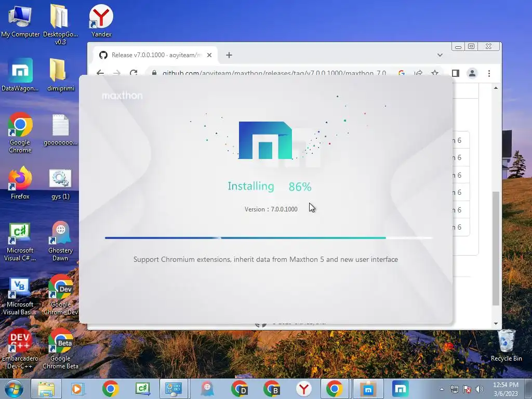Show hidden system tray icons

click(x=442, y=389)
